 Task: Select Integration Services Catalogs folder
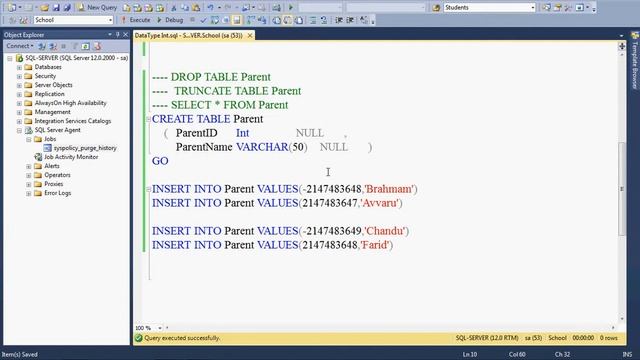click(73, 121)
